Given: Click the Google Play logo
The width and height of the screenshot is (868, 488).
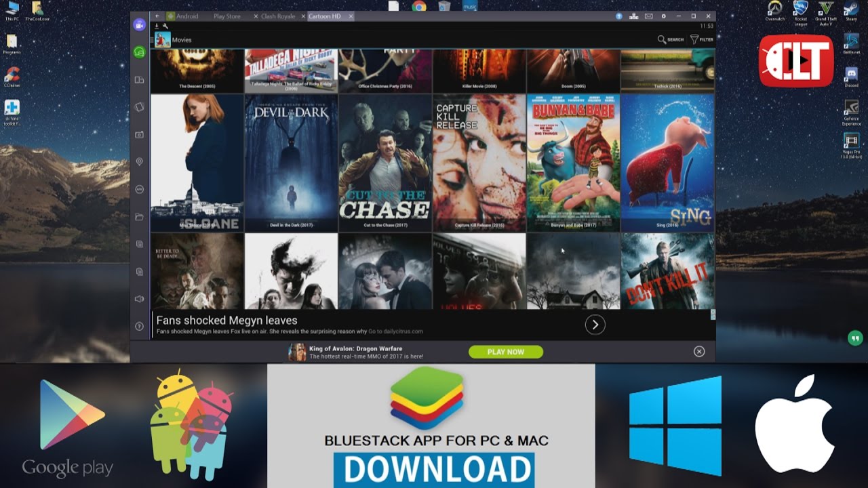Looking at the screenshot, I should [68, 428].
